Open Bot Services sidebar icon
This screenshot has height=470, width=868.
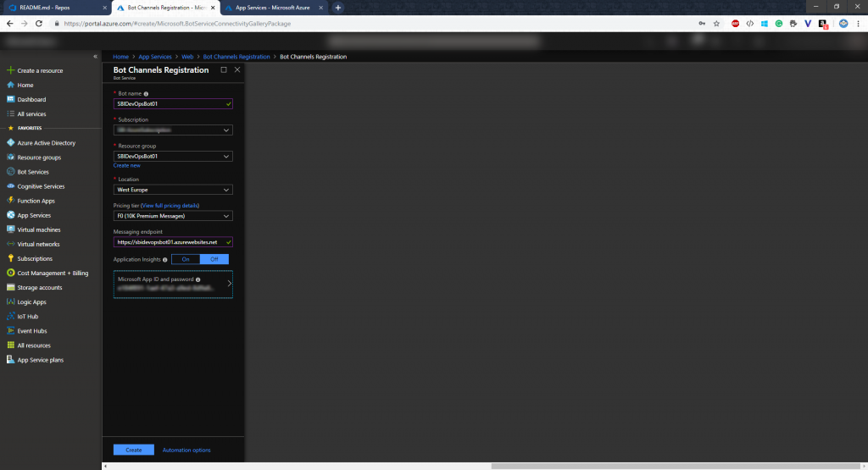(x=10, y=171)
